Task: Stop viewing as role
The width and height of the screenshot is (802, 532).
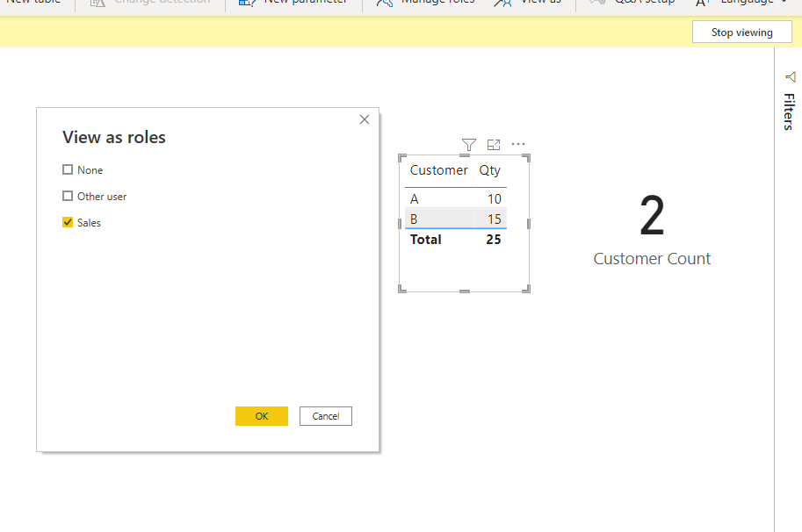Action: click(741, 32)
